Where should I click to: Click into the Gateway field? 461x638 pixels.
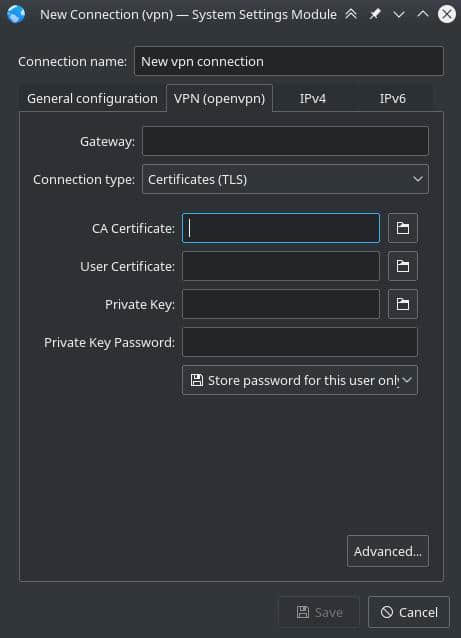pos(285,141)
